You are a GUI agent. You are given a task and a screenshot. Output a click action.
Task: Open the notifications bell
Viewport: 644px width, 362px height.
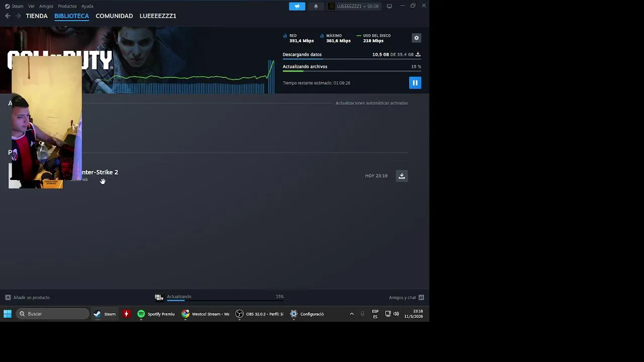[316, 6]
